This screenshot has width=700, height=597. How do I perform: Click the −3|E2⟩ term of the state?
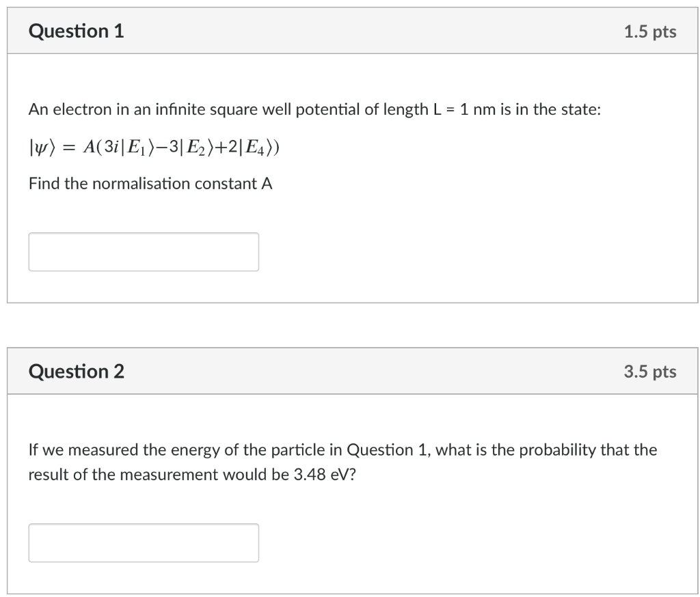(178, 147)
